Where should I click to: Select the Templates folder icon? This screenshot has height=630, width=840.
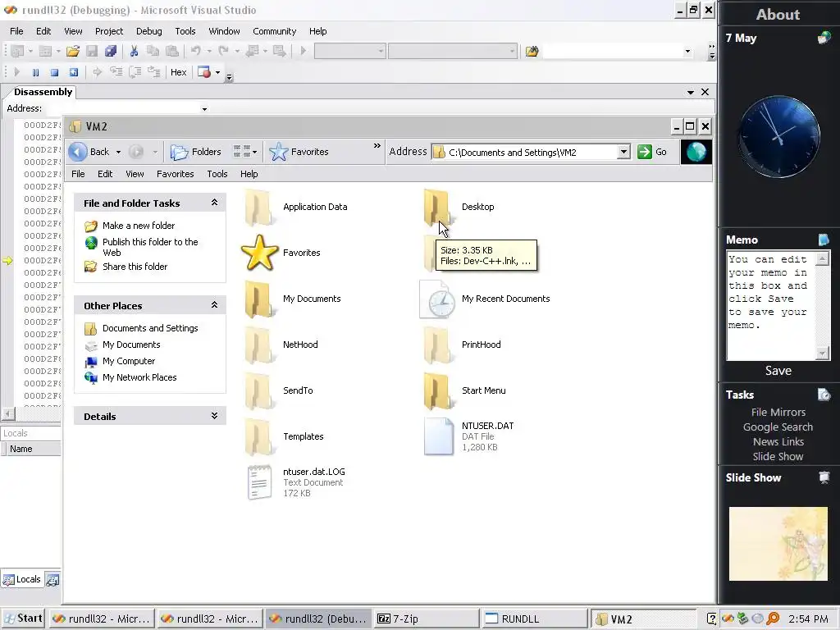tap(259, 436)
